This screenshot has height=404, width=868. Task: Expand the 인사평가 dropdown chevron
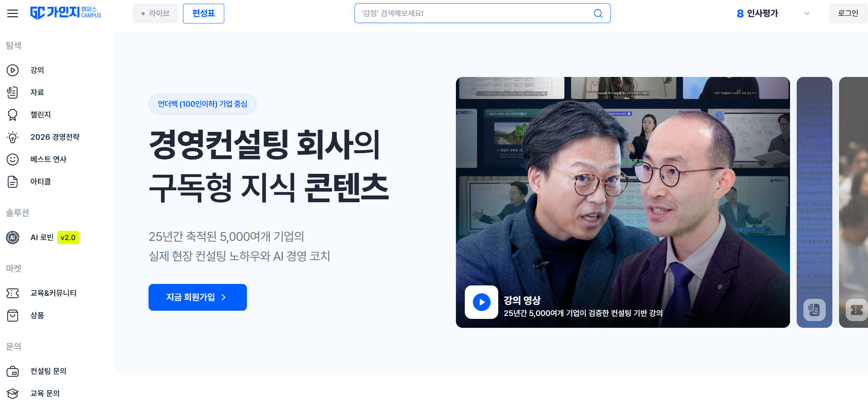[807, 13]
